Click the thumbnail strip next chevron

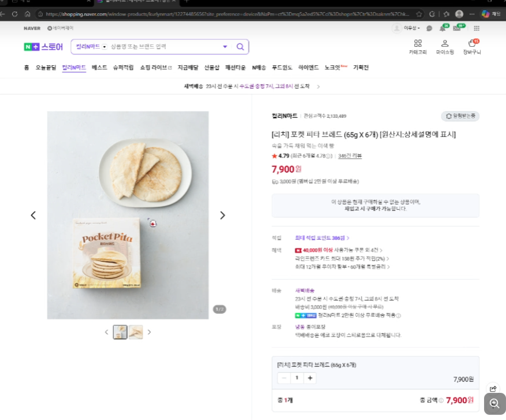point(149,332)
